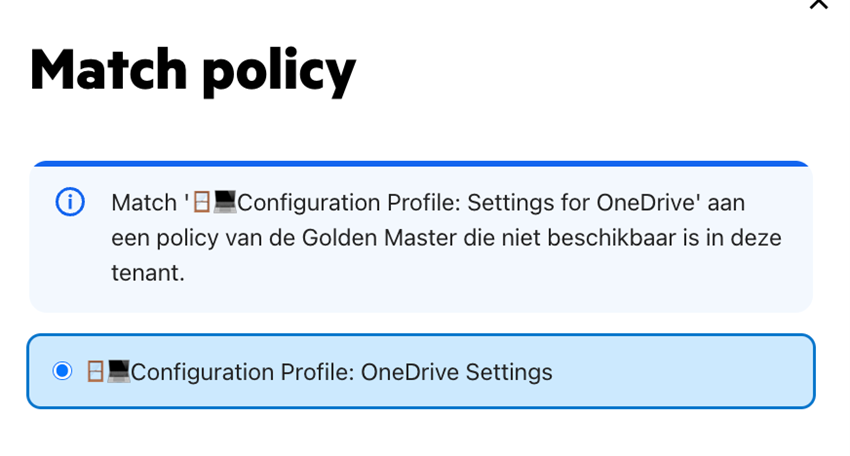Click the 'Match policy' heading
The height and width of the screenshot is (456, 850).
coord(193,71)
